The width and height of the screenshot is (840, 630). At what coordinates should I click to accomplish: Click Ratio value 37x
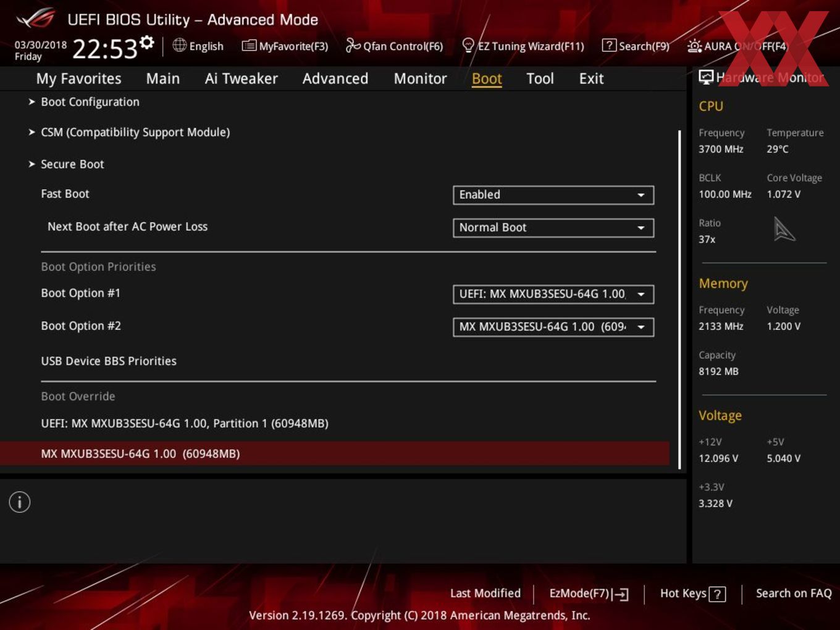707,239
